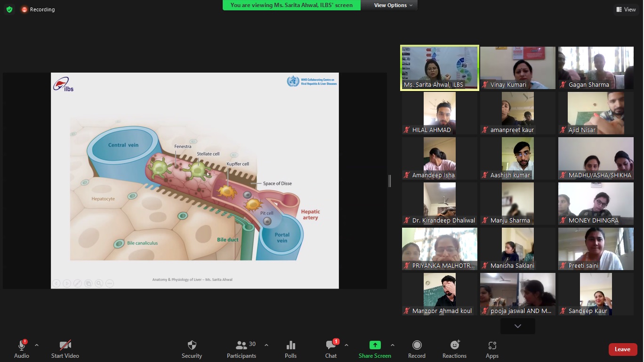The image size is (644, 362).
Task: Click the WHO Collaborating Centre logo
Action: tap(312, 81)
